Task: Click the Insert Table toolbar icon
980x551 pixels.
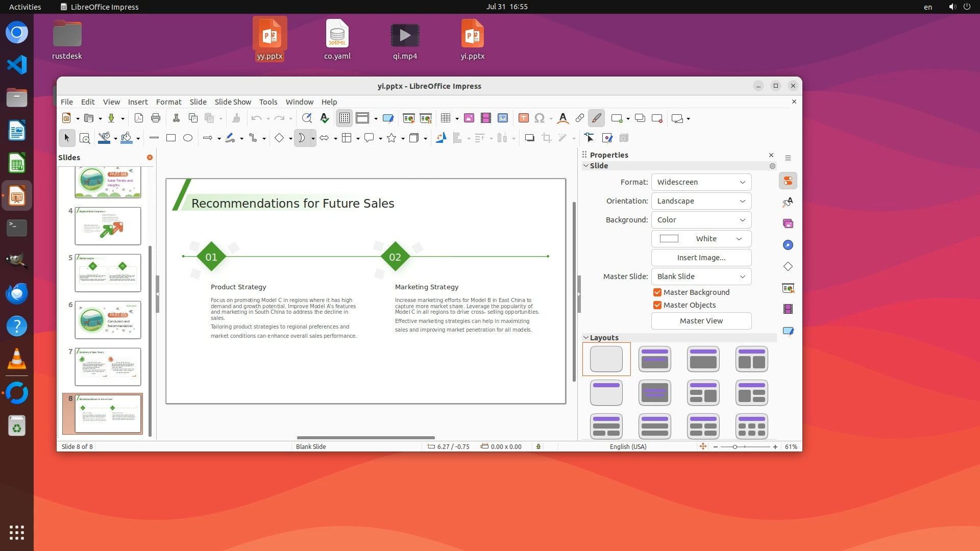Action: 446,118
